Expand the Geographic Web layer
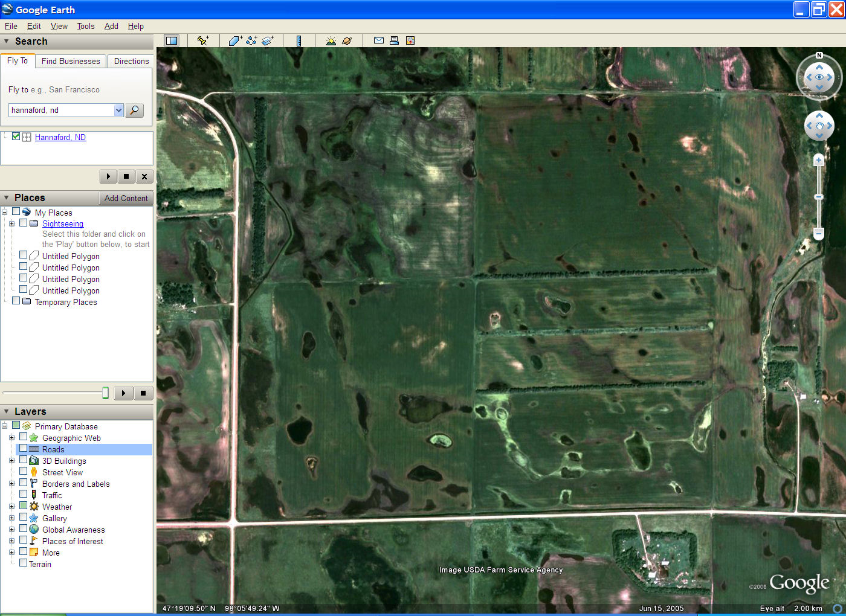 tap(11, 438)
